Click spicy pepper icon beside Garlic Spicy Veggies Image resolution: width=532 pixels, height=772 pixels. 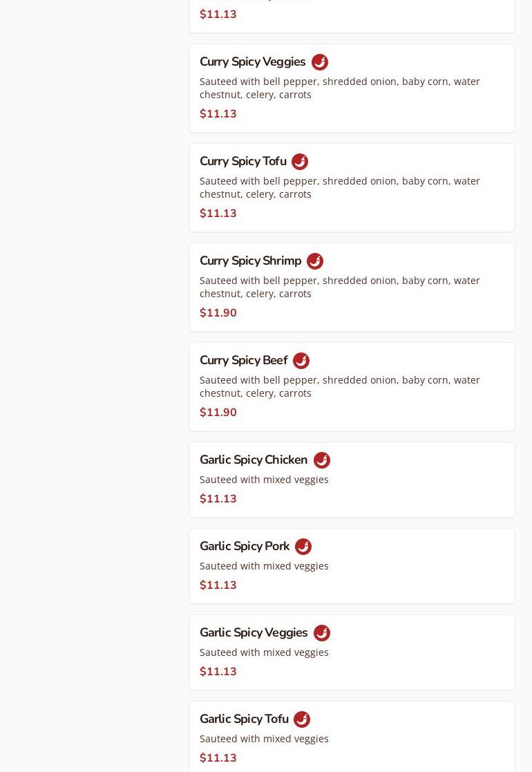(322, 633)
